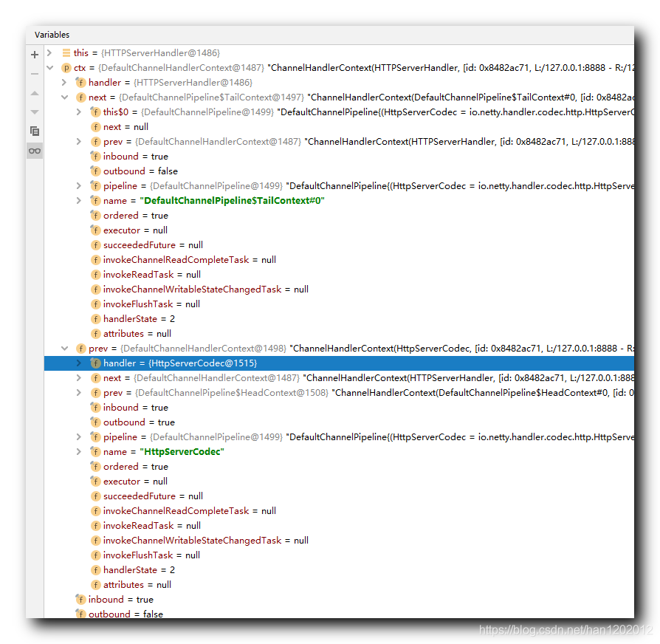Image resolution: width=660 pixels, height=644 pixels.
Task: Expand handler HTTPServerHandler@1486 under ctx
Action: [x=64, y=82]
